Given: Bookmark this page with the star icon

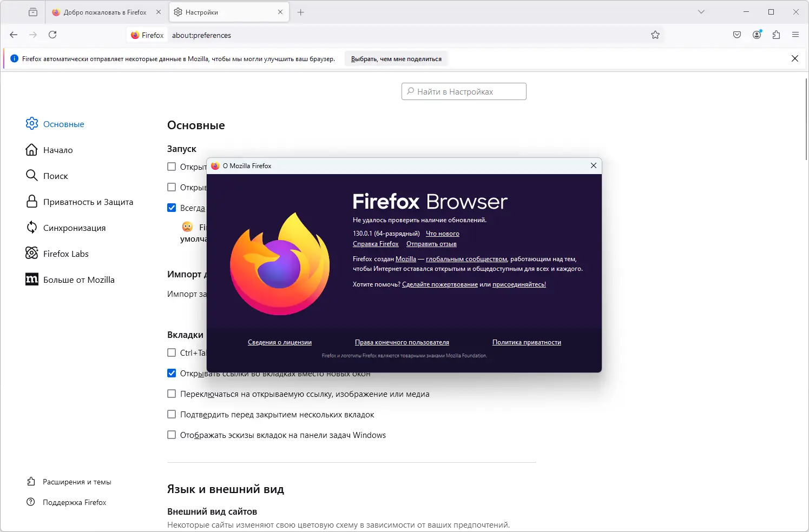Looking at the screenshot, I should 655,35.
